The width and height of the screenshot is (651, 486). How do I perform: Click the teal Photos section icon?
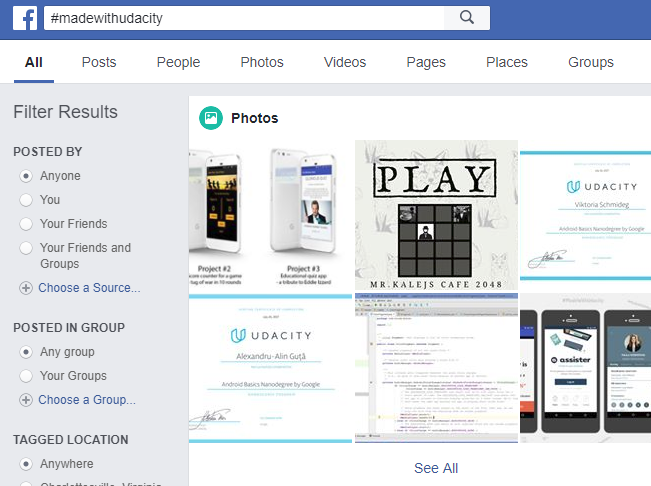click(210, 118)
